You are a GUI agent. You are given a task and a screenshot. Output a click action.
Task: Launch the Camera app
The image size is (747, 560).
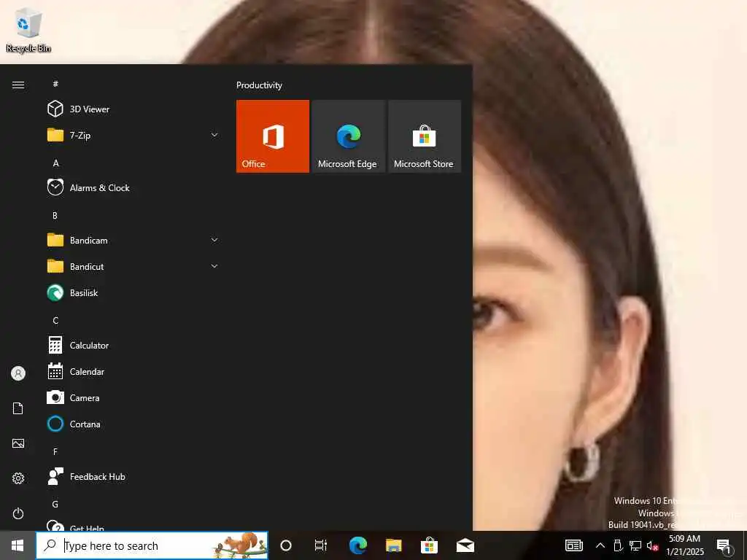tap(133, 397)
